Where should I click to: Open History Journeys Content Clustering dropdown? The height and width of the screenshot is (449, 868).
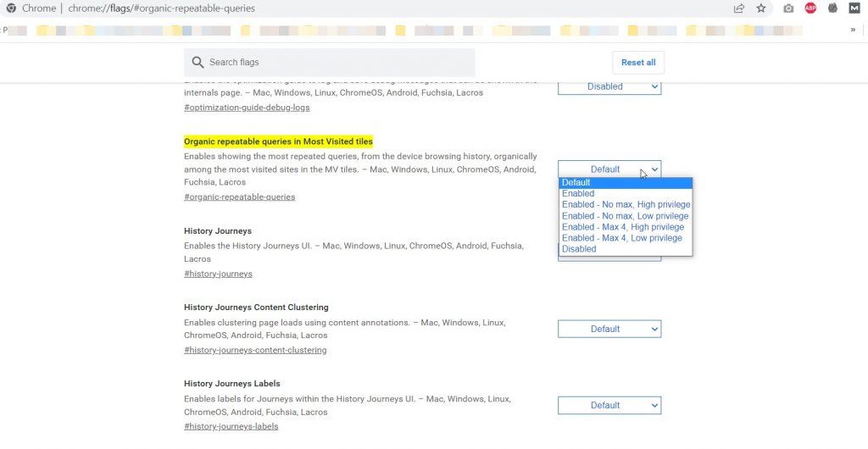[609, 329]
